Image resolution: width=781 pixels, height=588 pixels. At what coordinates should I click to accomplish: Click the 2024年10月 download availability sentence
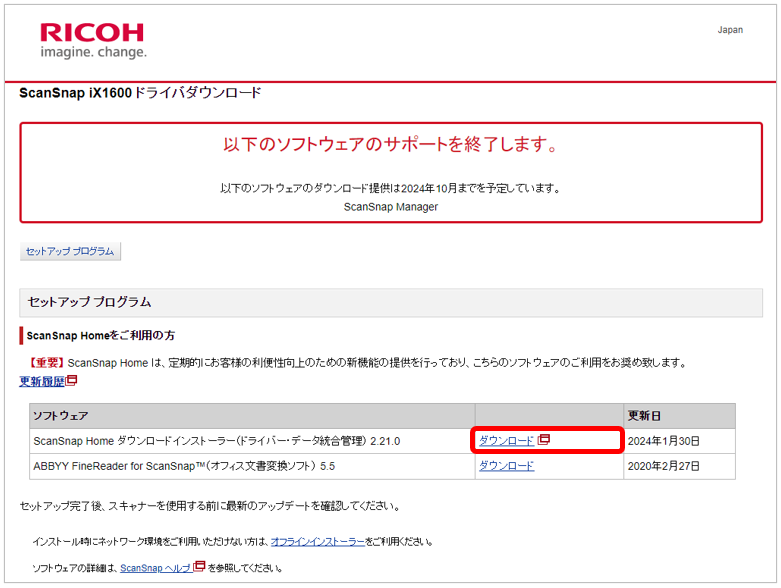(390, 188)
